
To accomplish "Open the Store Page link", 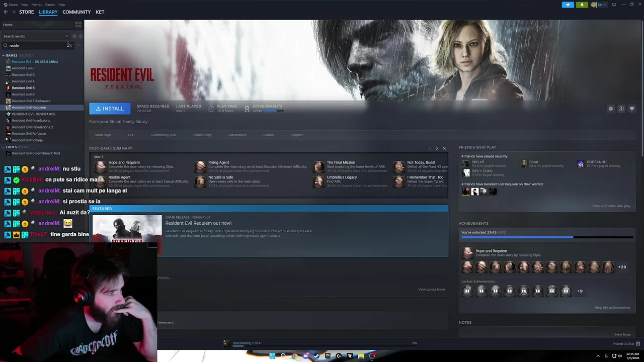I will [103, 135].
